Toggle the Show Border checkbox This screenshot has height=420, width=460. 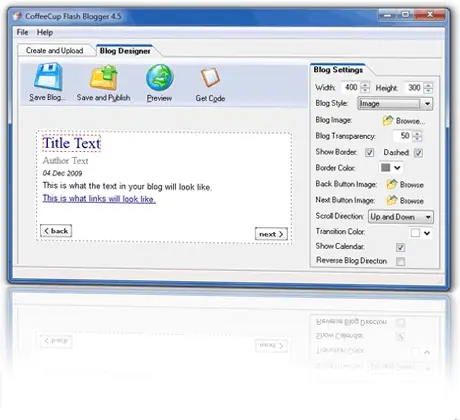click(369, 153)
